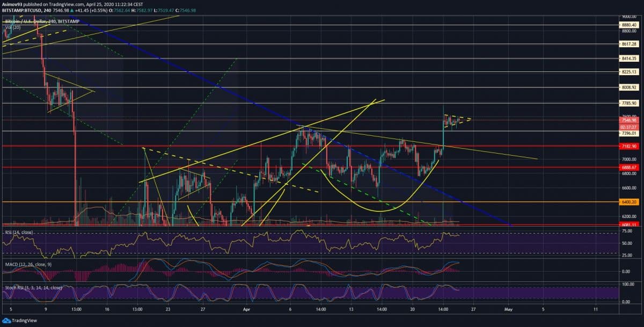Viewport: 644px width, 327px height.
Task: Open the RSI (14, close) indicator legend
Action: click(x=18, y=232)
